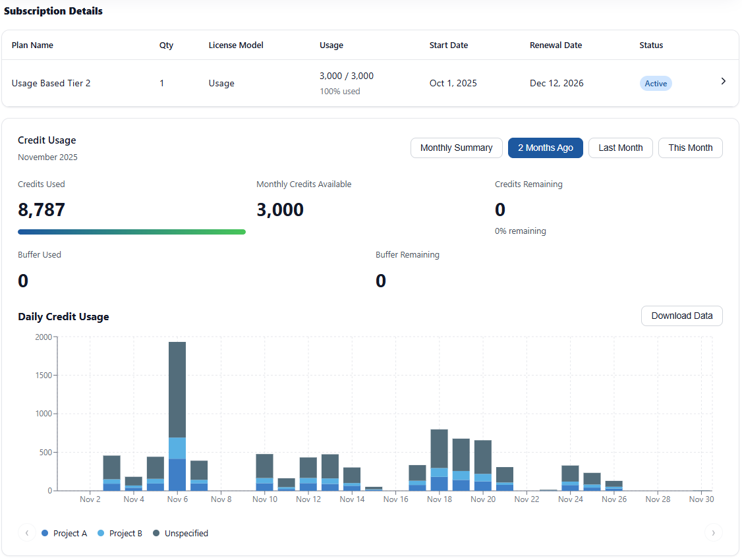Switch to the Monthly Summary view
Viewport: 742px width, 560px height.
pyautogui.click(x=456, y=148)
